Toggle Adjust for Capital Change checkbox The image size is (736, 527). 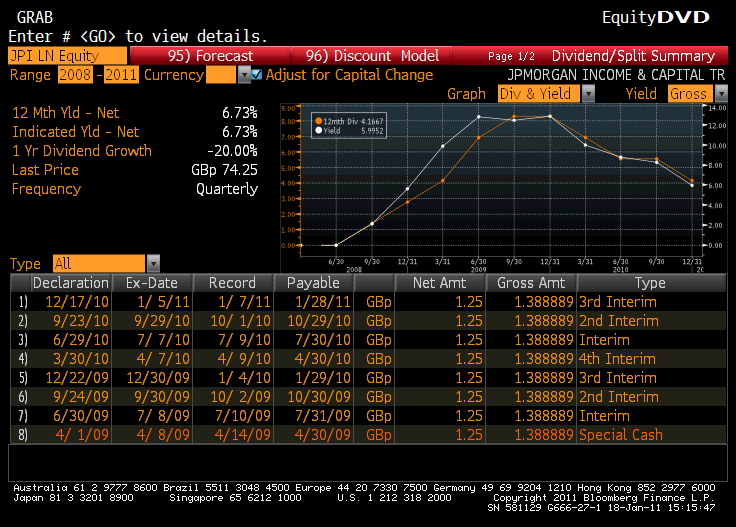coord(257,75)
